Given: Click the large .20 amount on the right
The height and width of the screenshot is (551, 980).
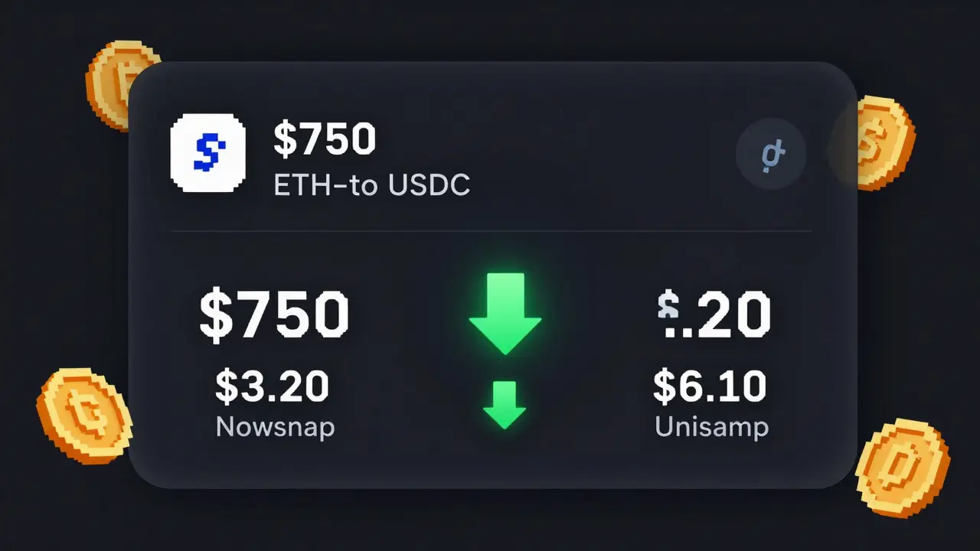Looking at the screenshot, I should coord(726,315).
